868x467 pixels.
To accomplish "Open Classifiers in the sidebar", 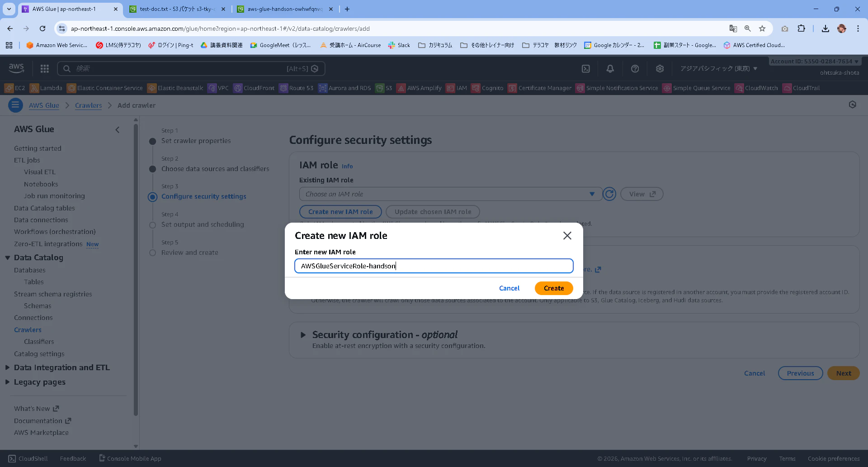I will point(39,342).
